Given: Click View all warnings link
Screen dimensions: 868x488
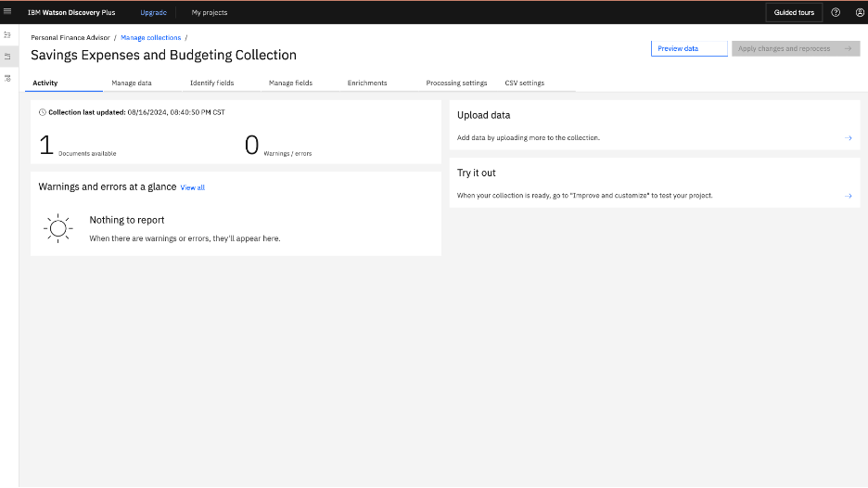Looking at the screenshot, I should coord(193,187).
